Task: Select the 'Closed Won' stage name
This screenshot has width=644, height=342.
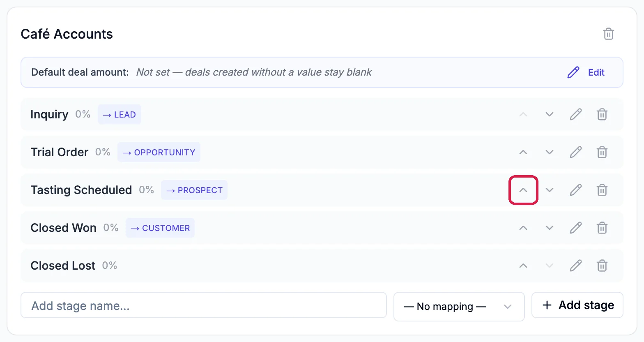Action: click(64, 228)
